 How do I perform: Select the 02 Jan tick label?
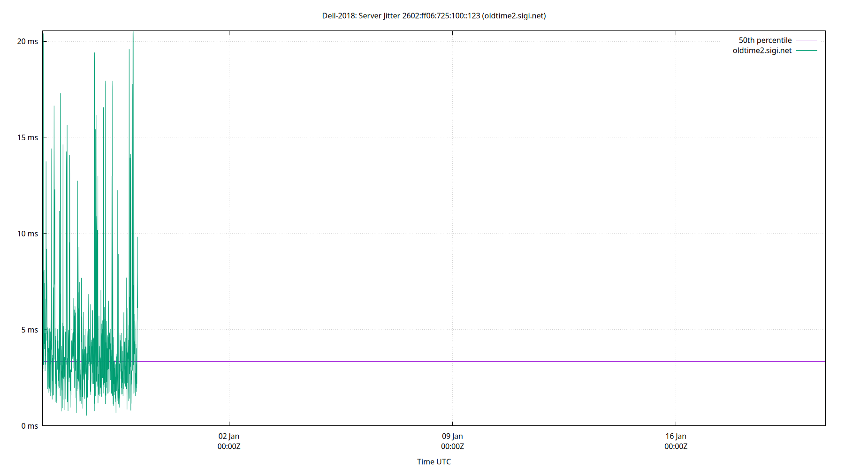228,436
